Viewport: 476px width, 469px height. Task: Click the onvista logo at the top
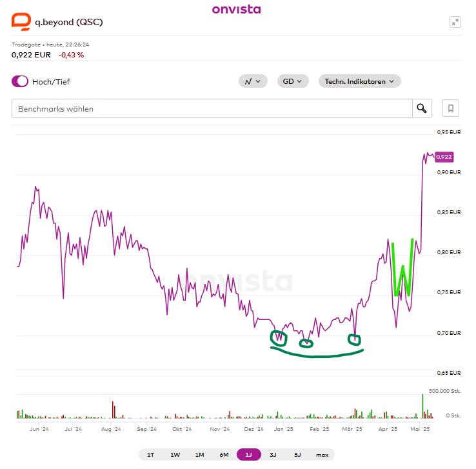(x=237, y=9)
